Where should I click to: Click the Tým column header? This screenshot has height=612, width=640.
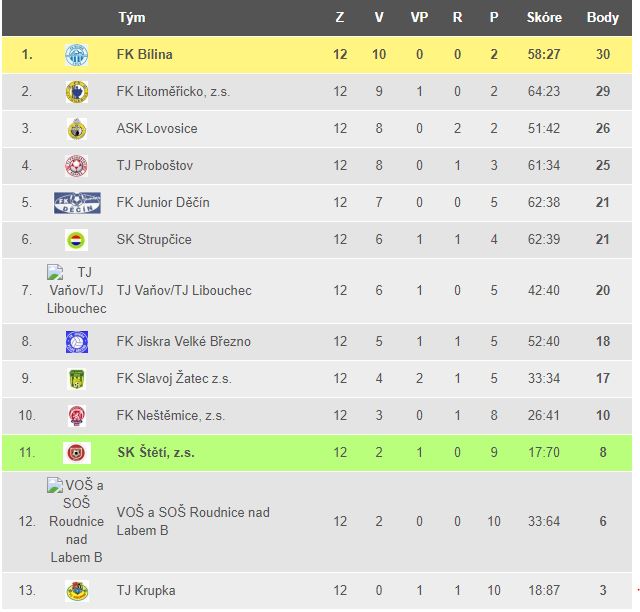[131, 18]
